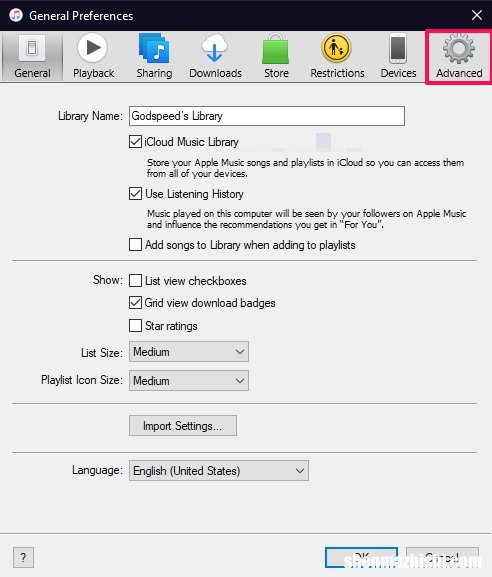Open the List Size dropdown
This screenshot has width=492, height=577.
(189, 352)
